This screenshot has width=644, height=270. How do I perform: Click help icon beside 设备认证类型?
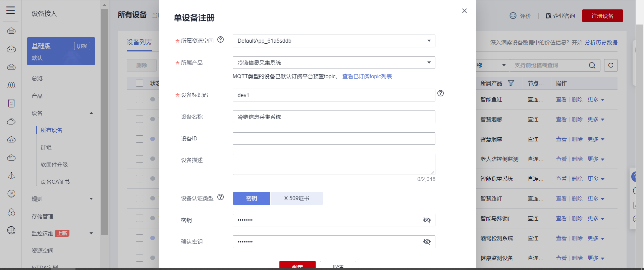(x=220, y=197)
